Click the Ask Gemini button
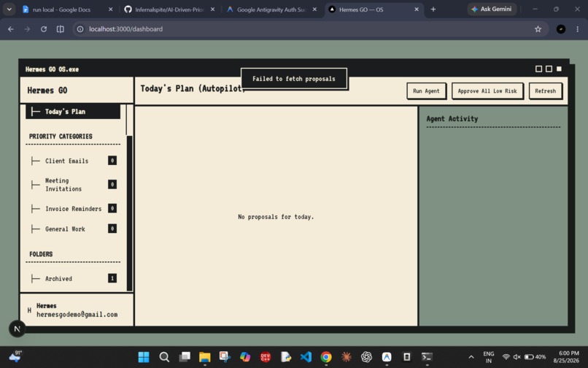 click(x=492, y=9)
